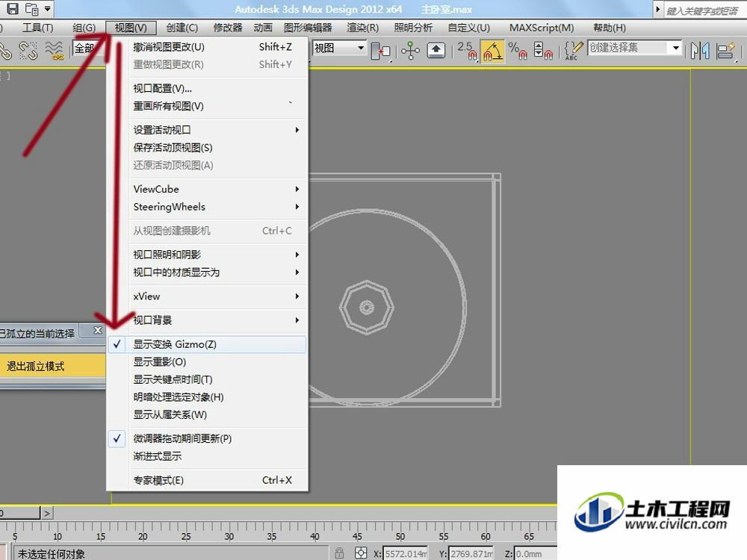
Task: Toggle the 2.5D Snaps button
Action: tap(467, 50)
